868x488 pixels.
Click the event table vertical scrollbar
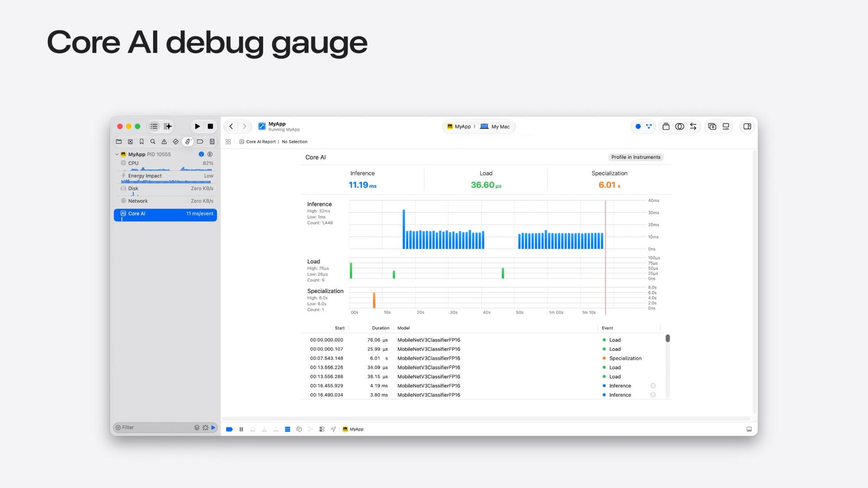pos(668,338)
